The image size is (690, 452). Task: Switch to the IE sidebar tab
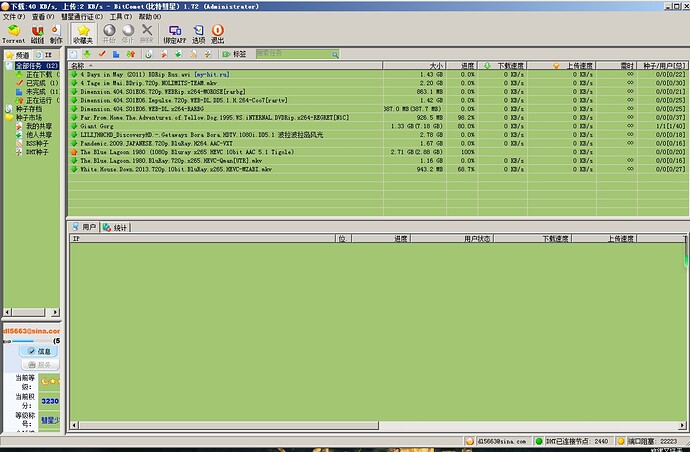pos(44,55)
